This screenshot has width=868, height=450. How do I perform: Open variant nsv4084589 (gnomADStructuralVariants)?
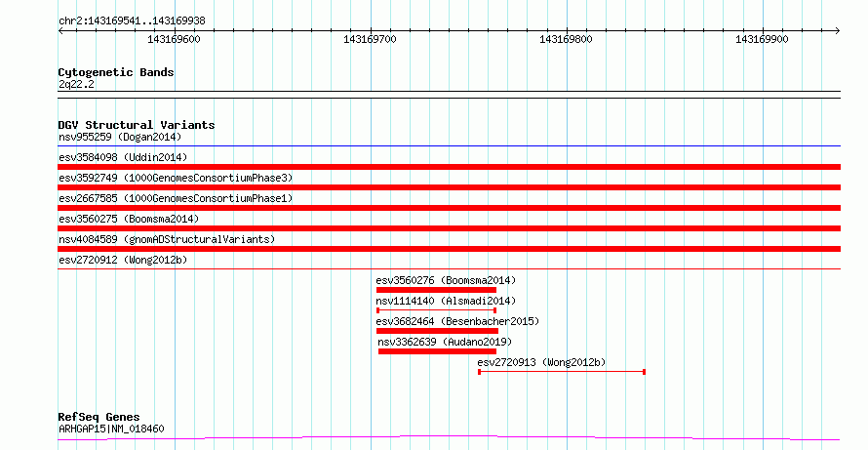tap(167, 239)
